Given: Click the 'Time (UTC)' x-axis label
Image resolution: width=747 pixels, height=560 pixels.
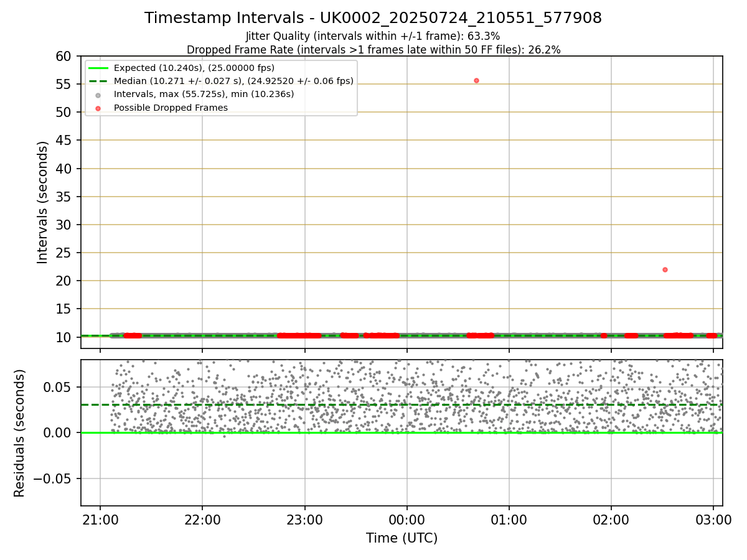Looking at the screenshot, I should click(x=402, y=538).
